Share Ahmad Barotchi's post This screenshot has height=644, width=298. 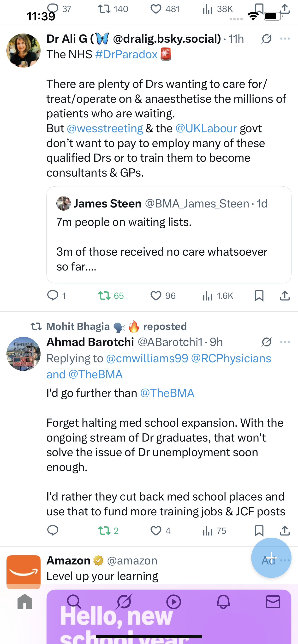[x=285, y=530]
